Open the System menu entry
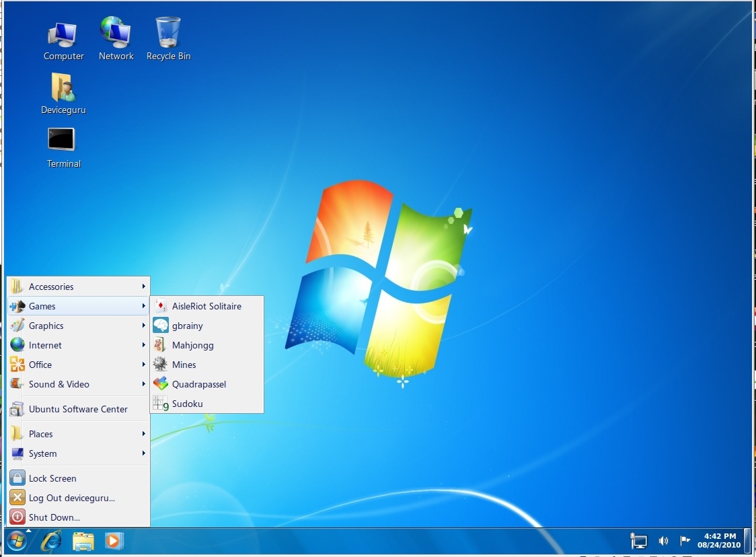The width and height of the screenshot is (756, 557). pyautogui.click(x=78, y=453)
